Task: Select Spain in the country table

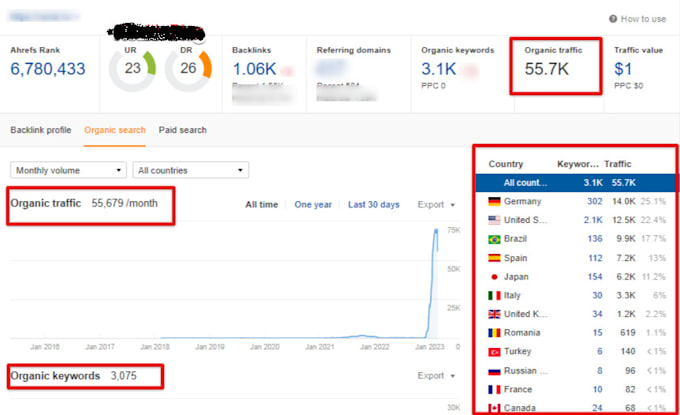Action: tap(515, 258)
